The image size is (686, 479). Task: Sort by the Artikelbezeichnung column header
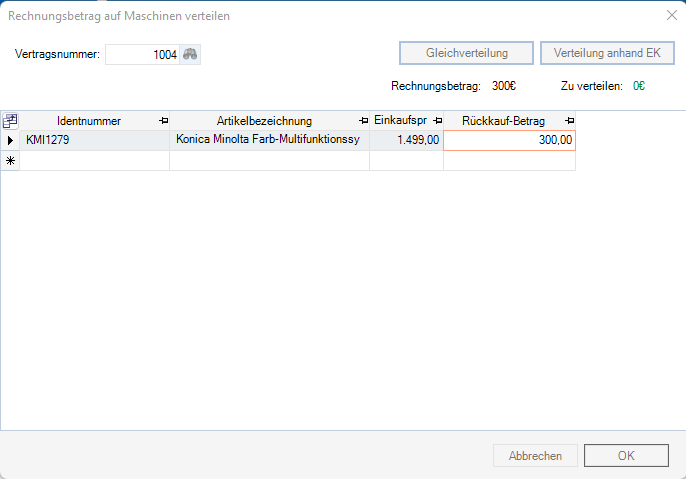pos(264,121)
